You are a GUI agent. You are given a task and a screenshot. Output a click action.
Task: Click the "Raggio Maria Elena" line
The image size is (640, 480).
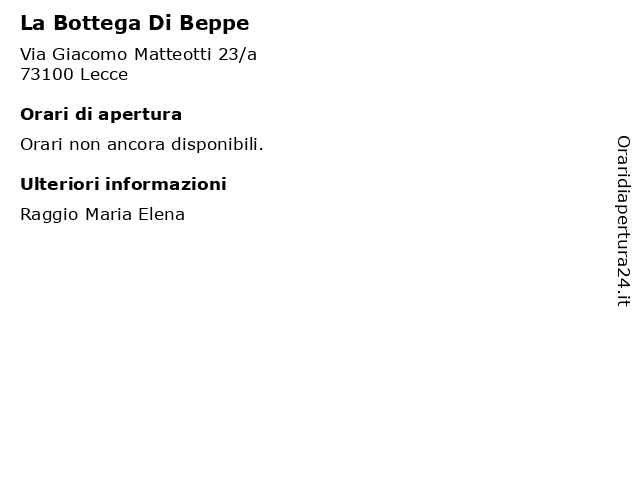point(102,215)
